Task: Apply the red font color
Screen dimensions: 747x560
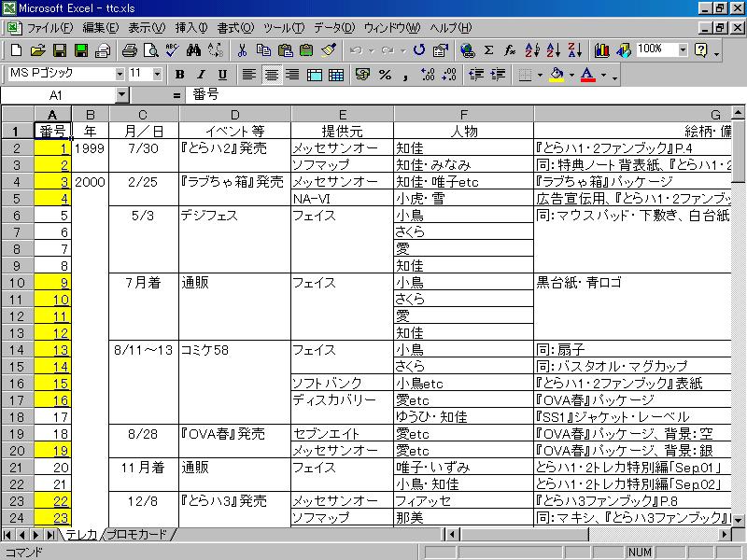Action: pyautogui.click(x=588, y=75)
